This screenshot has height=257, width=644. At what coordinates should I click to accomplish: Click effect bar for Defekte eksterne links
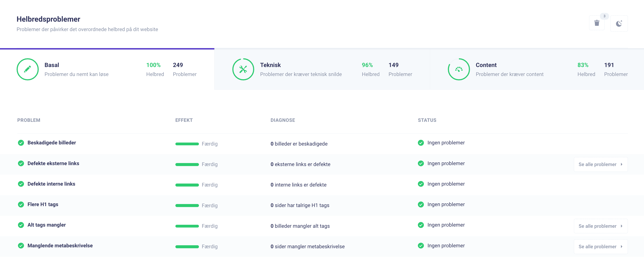coord(187,164)
